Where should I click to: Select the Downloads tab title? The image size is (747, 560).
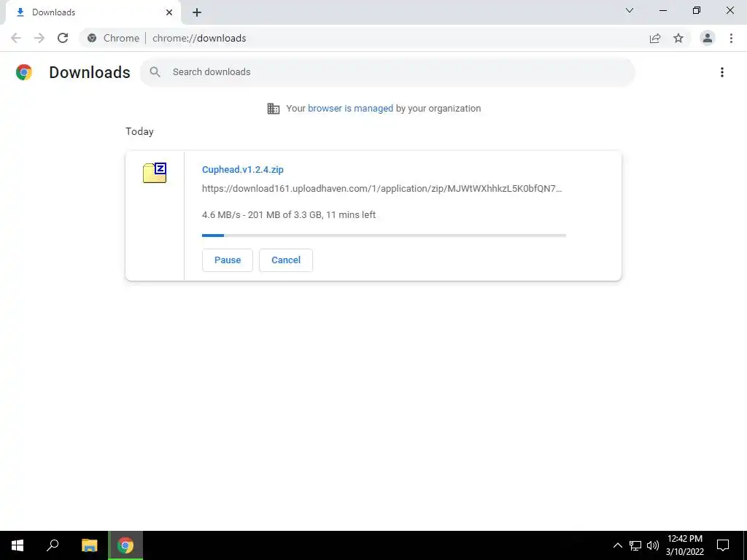tap(54, 12)
